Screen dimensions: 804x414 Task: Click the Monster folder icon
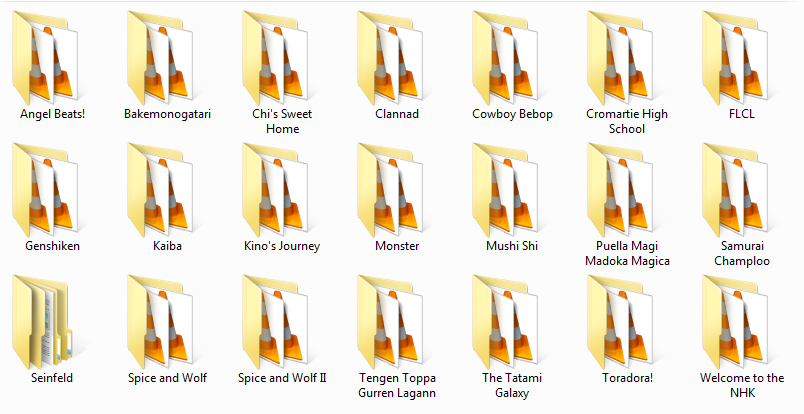(x=390, y=190)
